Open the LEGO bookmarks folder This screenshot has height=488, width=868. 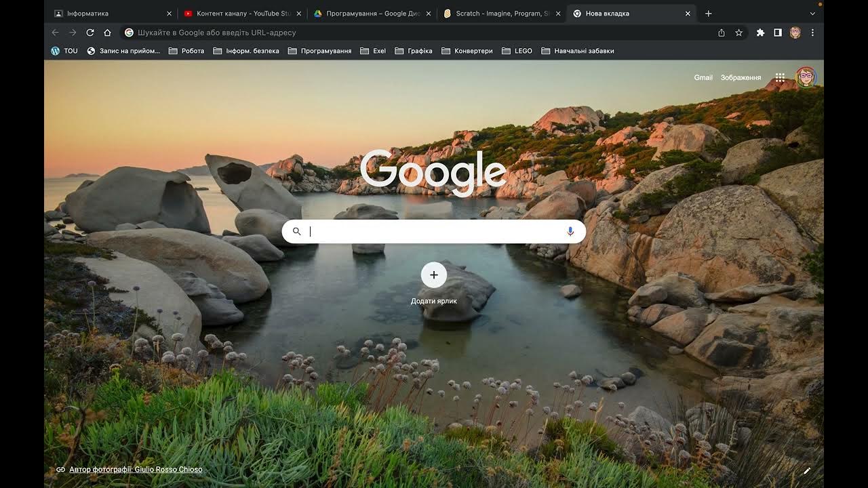[x=517, y=51]
